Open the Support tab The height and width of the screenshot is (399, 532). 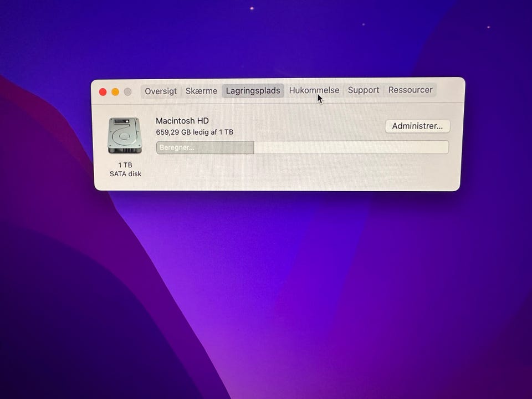pos(364,90)
